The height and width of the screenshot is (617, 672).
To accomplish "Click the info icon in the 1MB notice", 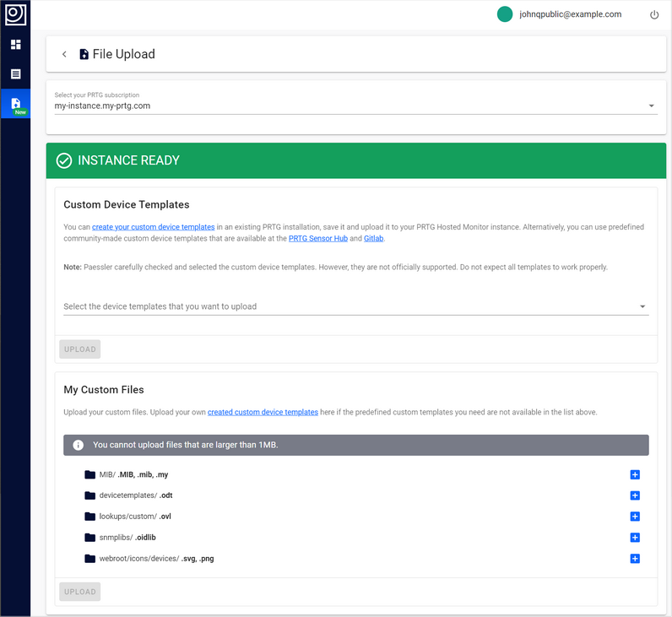I will pyautogui.click(x=79, y=445).
